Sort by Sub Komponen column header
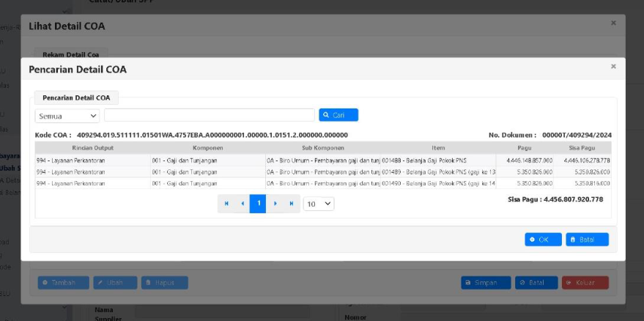The width and height of the screenshot is (644, 321). point(322,148)
